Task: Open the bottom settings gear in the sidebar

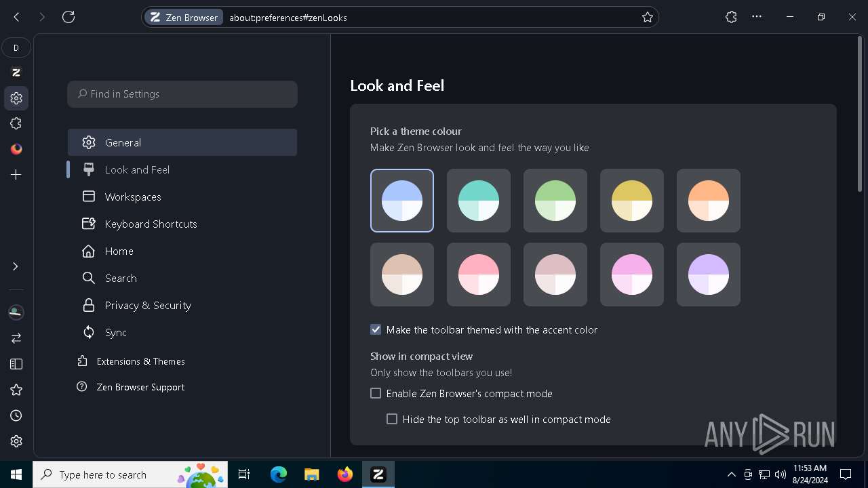Action: tap(16, 441)
